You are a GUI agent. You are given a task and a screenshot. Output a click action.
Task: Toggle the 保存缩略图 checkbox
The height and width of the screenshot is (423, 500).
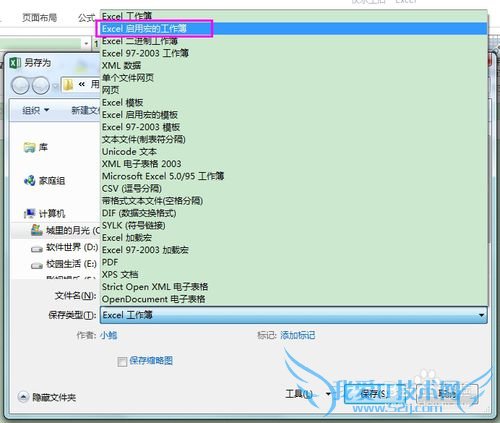[x=122, y=361]
